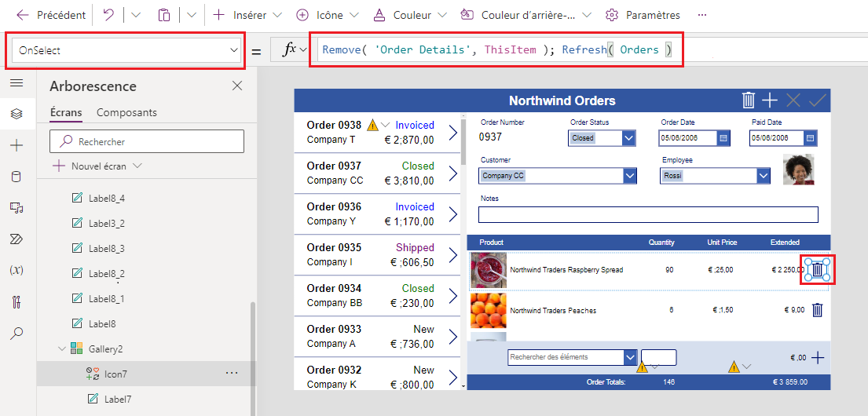Open the Media sidebar icon
Viewport: 868px width, 416px height.
coord(16,208)
